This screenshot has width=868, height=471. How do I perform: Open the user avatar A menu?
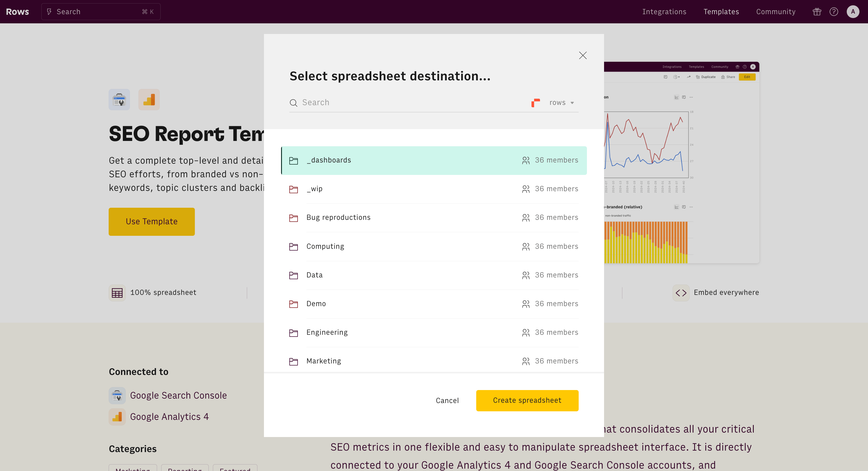853,12
